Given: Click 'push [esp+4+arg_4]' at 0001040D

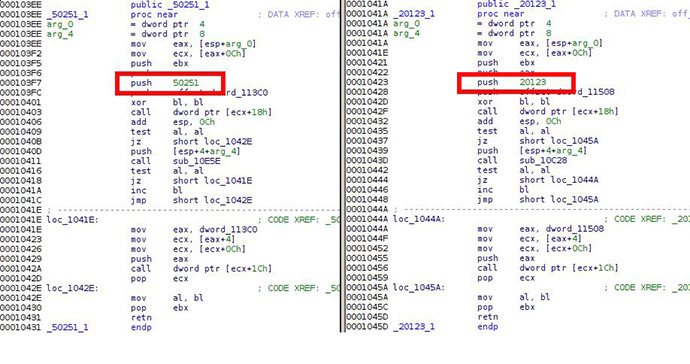Looking at the screenshot, I should [x=186, y=151].
